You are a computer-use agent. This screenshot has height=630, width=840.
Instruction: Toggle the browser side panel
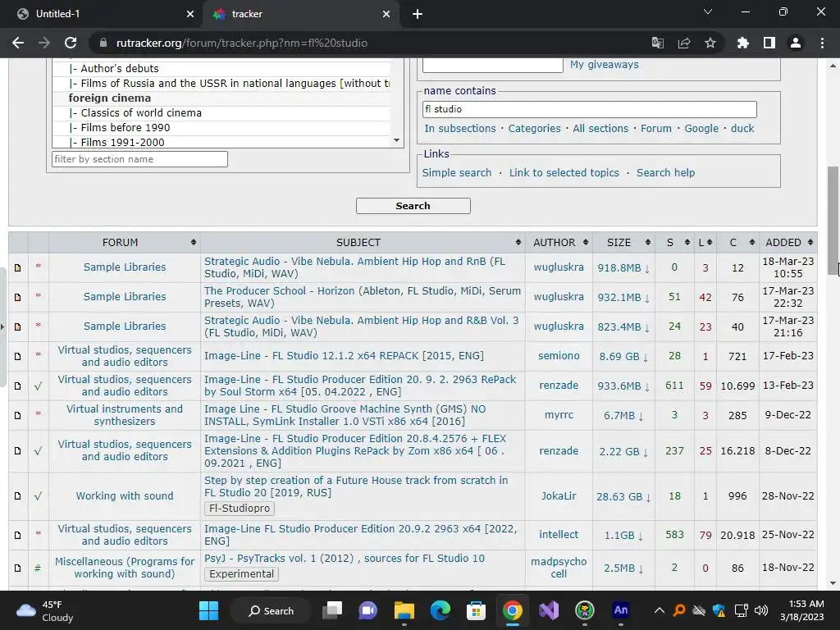coord(769,43)
